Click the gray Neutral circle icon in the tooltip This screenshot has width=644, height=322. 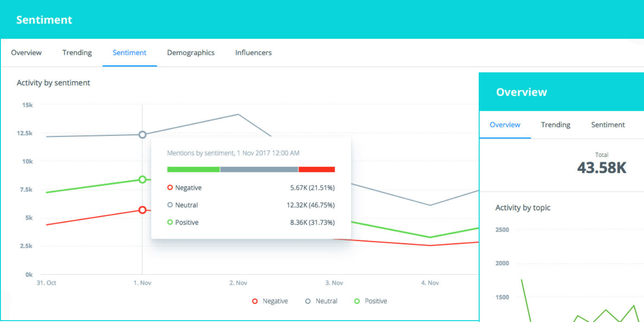coord(171,205)
